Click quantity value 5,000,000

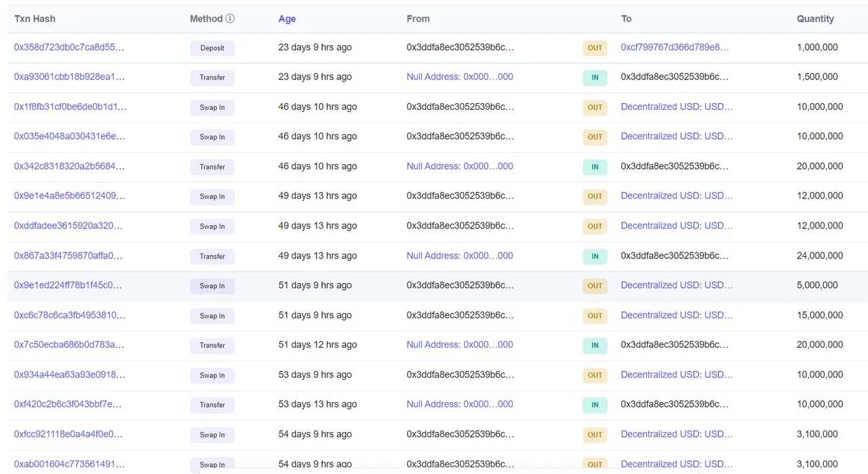(x=817, y=285)
